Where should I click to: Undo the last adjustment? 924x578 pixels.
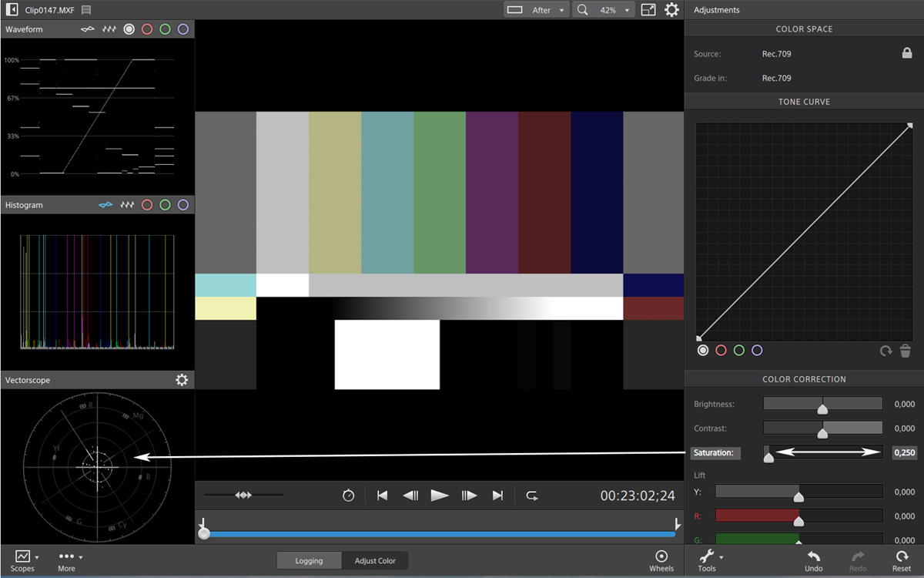click(814, 560)
